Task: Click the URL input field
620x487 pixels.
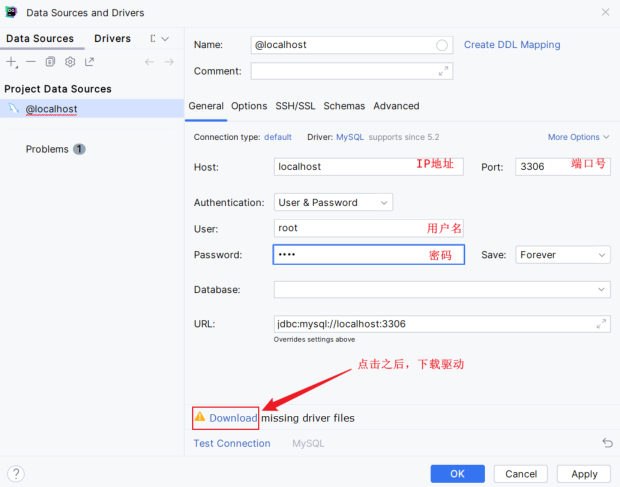Action: (442, 324)
